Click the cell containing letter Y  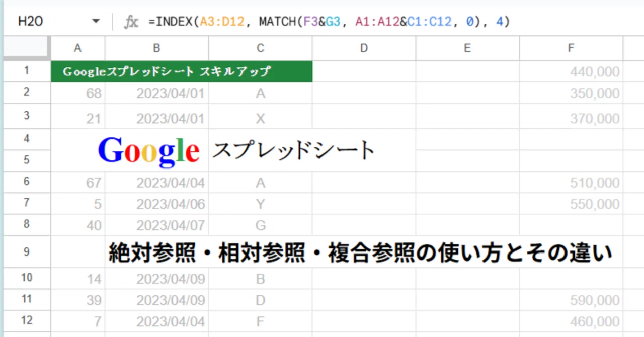click(x=260, y=204)
